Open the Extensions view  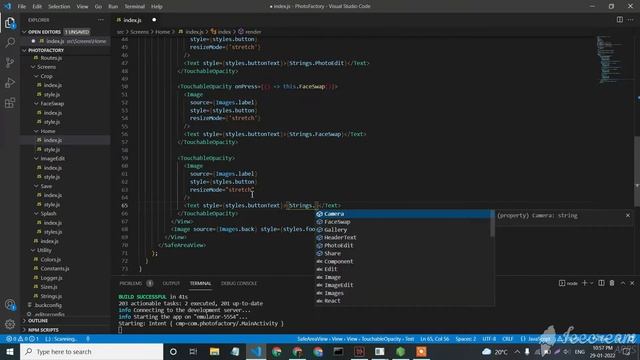10,102
